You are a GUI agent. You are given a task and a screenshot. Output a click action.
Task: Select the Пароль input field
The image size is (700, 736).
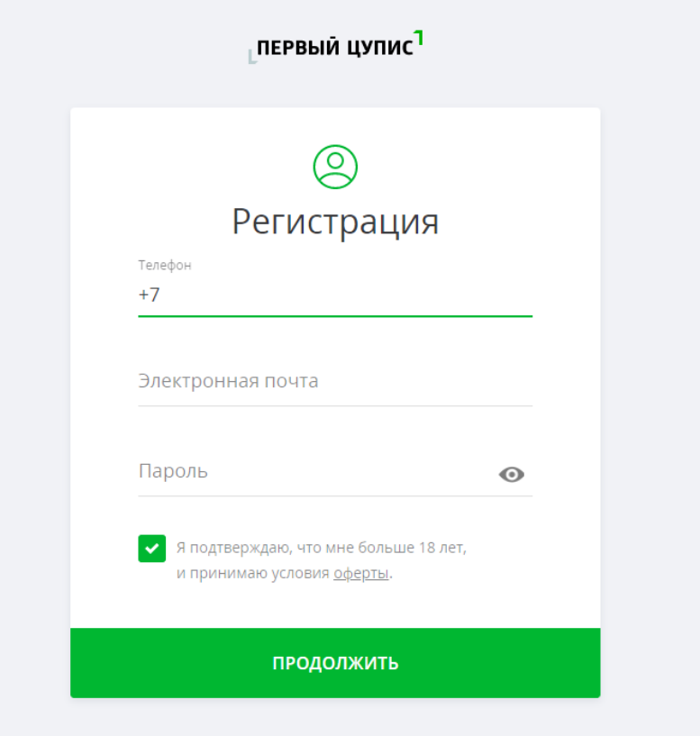[x=314, y=471]
